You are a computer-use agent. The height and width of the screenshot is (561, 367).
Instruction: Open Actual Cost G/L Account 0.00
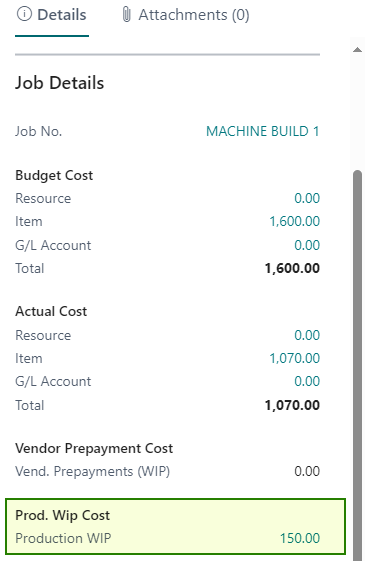[x=307, y=381]
